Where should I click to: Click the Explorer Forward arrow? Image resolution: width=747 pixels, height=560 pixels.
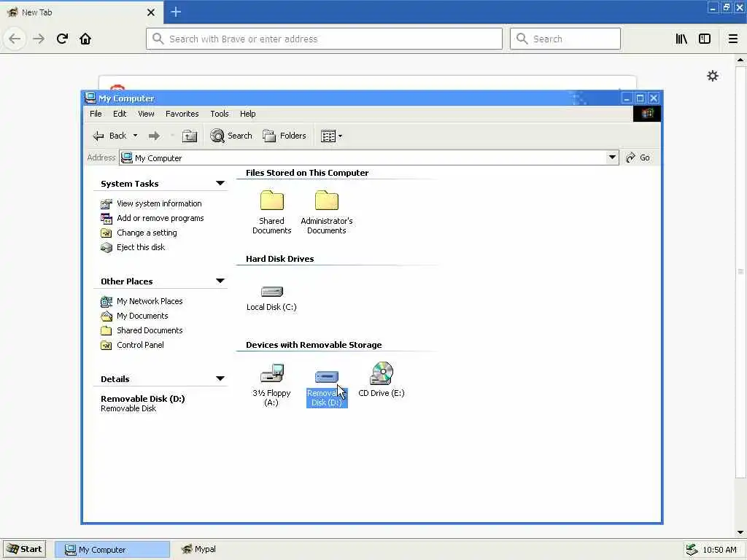coord(154,136)
